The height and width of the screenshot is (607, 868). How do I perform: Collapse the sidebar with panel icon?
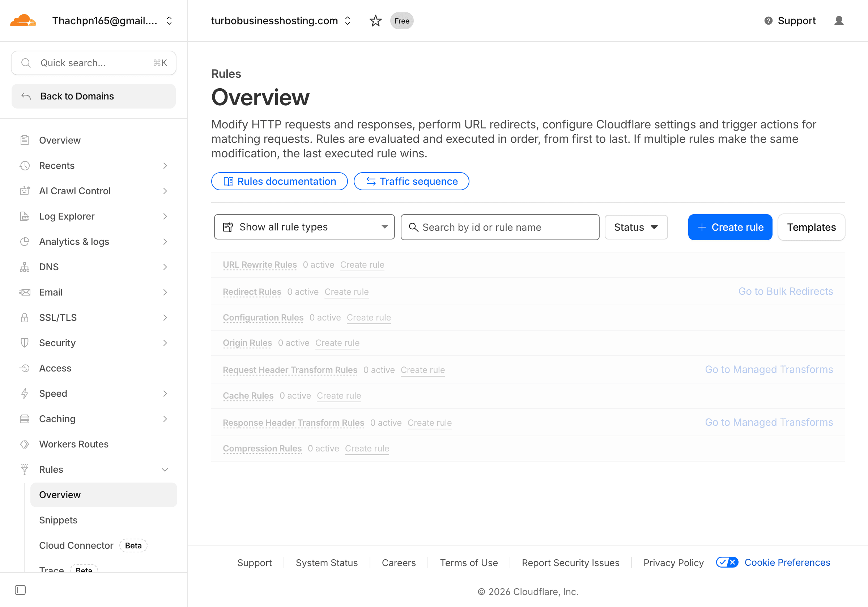click(x=20, y=590)
